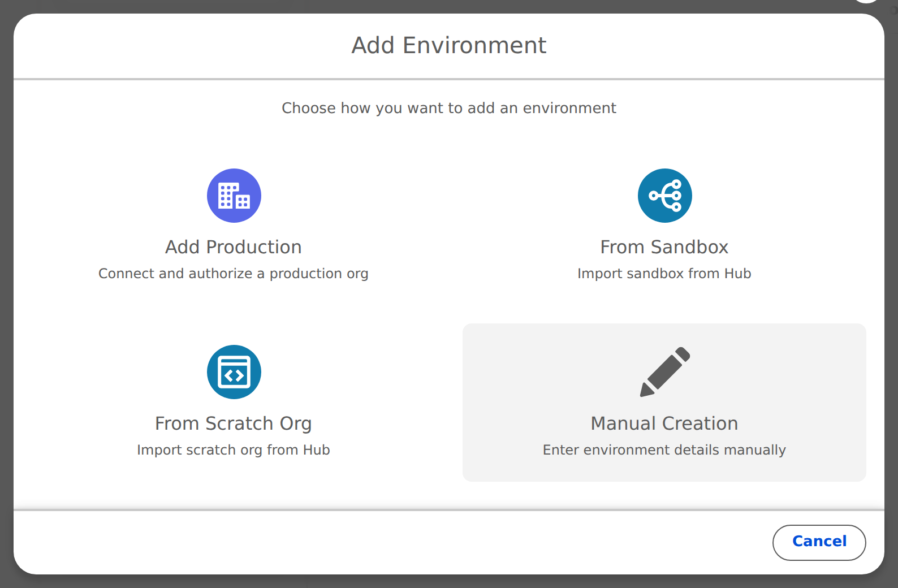Select the Manual Creation title

point(664,423)
